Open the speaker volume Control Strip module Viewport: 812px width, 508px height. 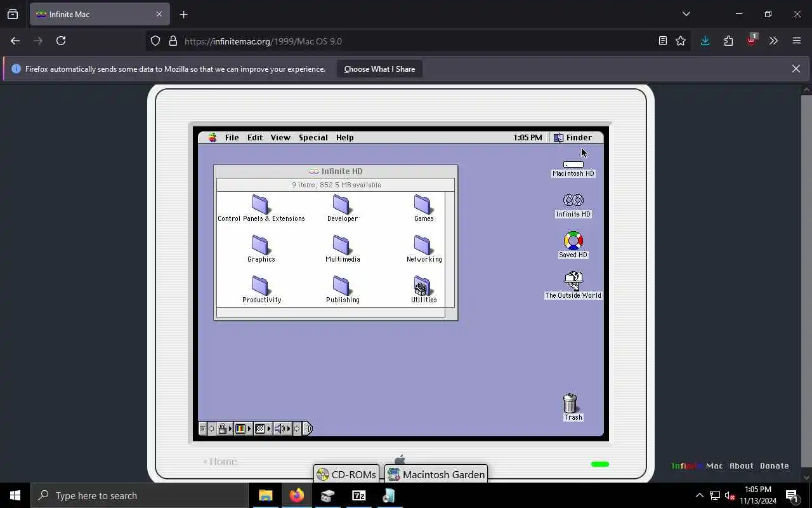pos(282,429)
